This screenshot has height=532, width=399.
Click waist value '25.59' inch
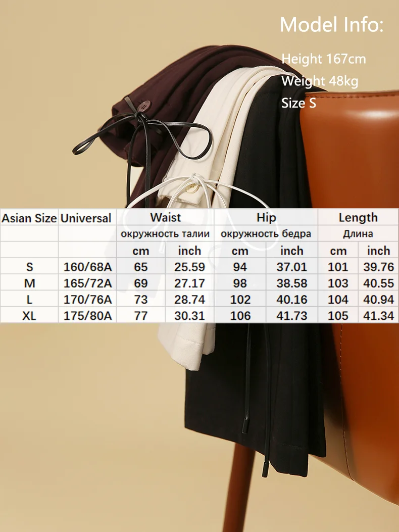190,267
